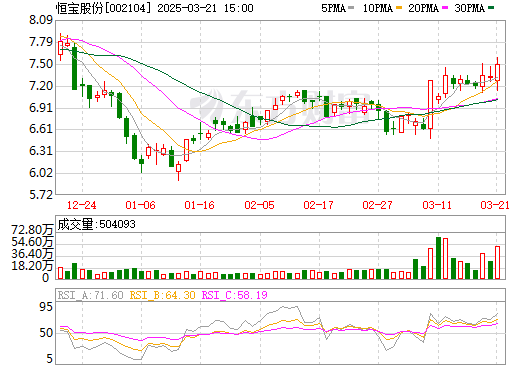Click the 30PMA legend label
The height and width of the screenshot is (365, 520).
coord(469,8)
